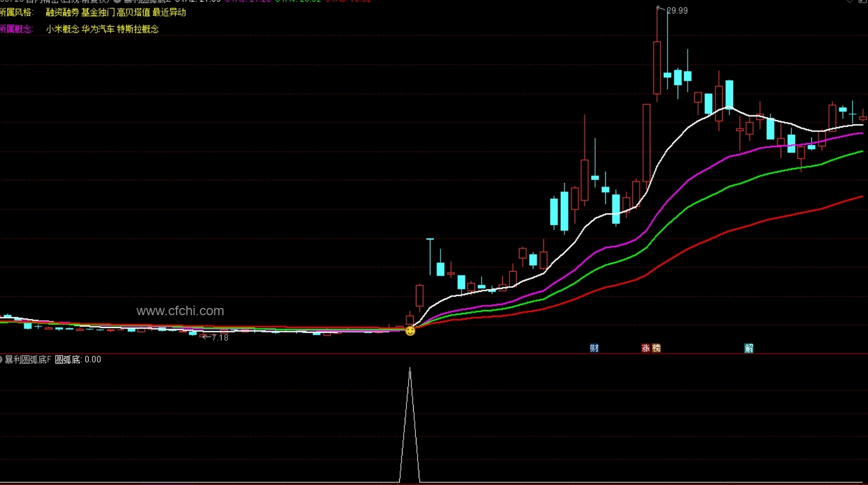868x485 pixels.
Task: Select the 暴利圆弧底F indicator label
Action: [x=28, y=360]
